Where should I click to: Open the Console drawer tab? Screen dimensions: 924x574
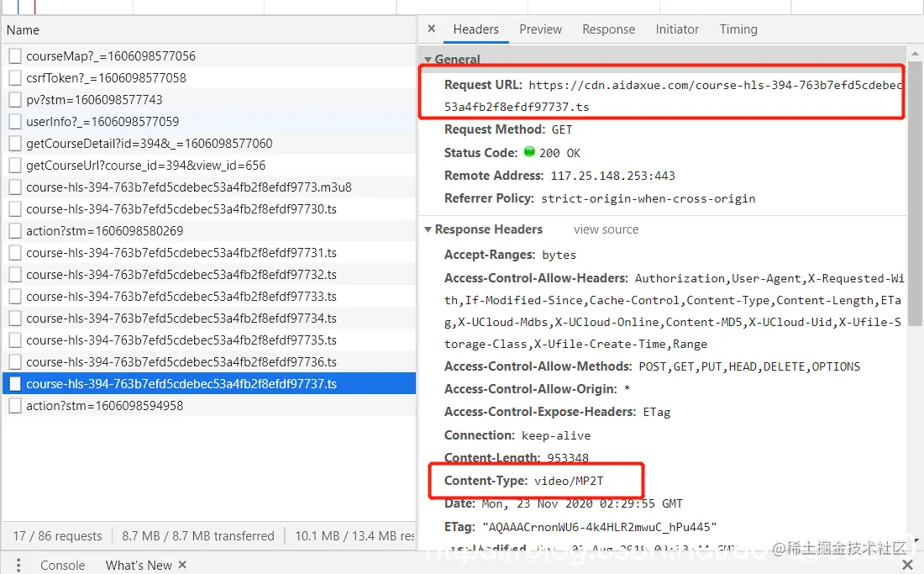point(62,565)
